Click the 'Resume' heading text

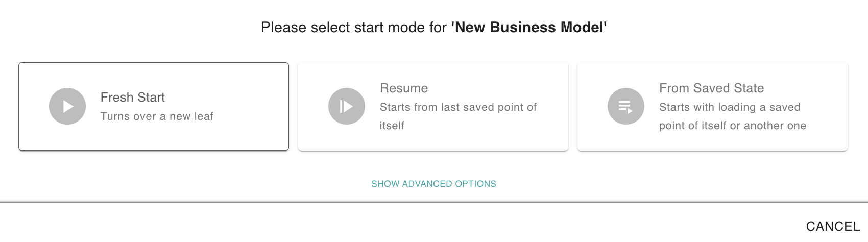click(404, 88)
